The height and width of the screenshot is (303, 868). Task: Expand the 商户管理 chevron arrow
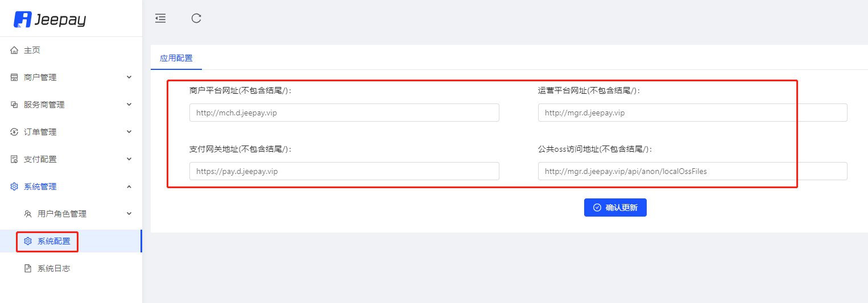(129, 77)
